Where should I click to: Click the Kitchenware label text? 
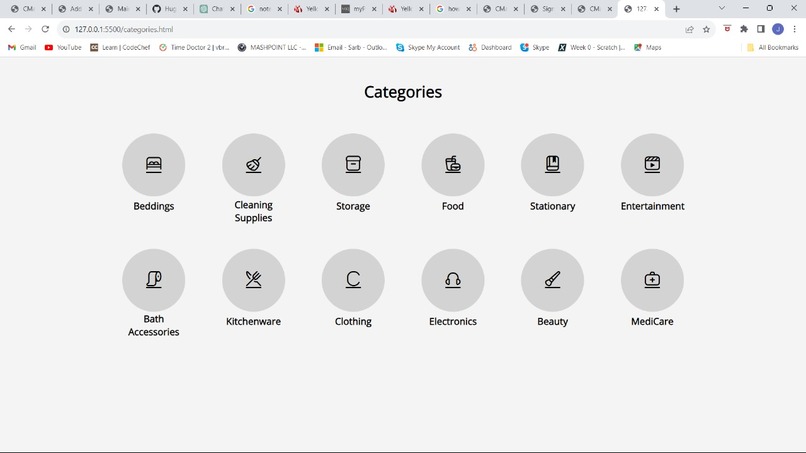tap(253, 321)
